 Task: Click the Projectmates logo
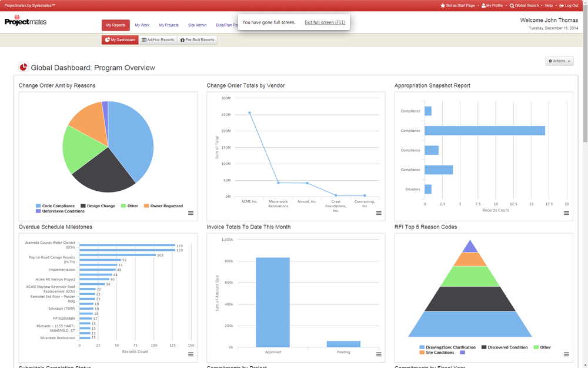pos(25,21)
